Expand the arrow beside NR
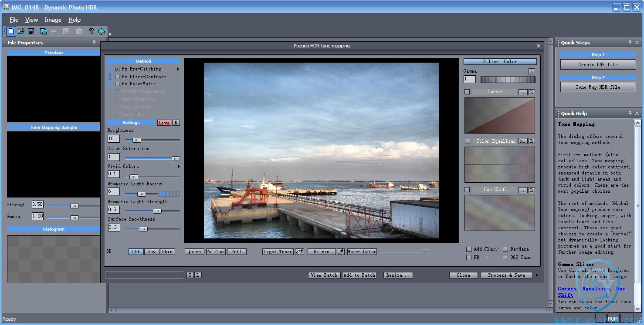 (x=487, y=258)
